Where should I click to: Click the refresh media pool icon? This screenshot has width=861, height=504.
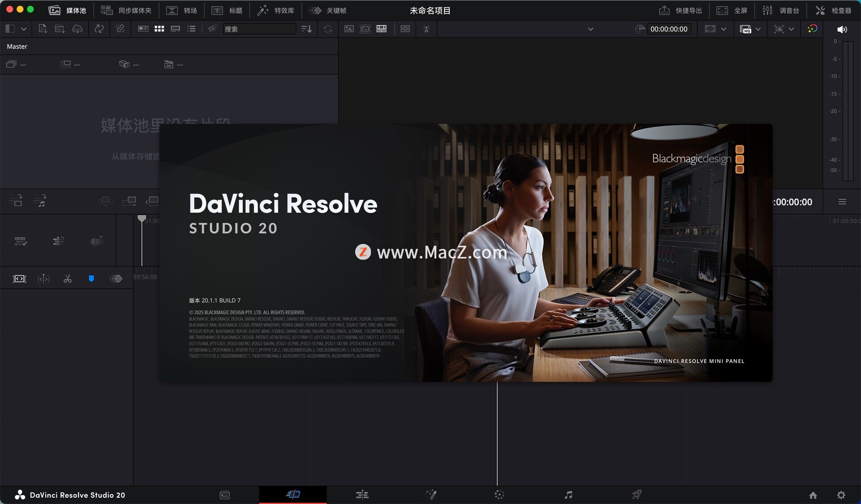(328, 29)
